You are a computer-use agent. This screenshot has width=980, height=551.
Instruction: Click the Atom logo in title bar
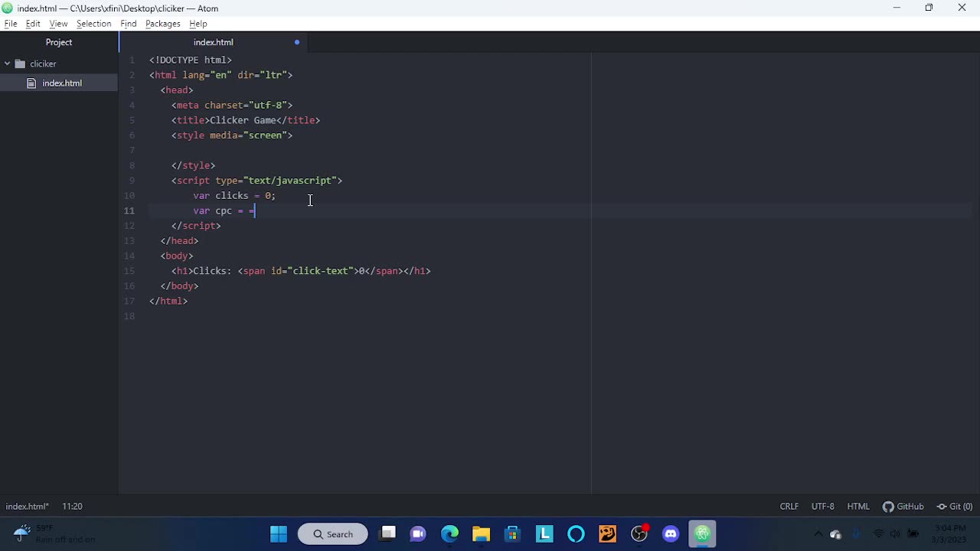tap(8, 8)
